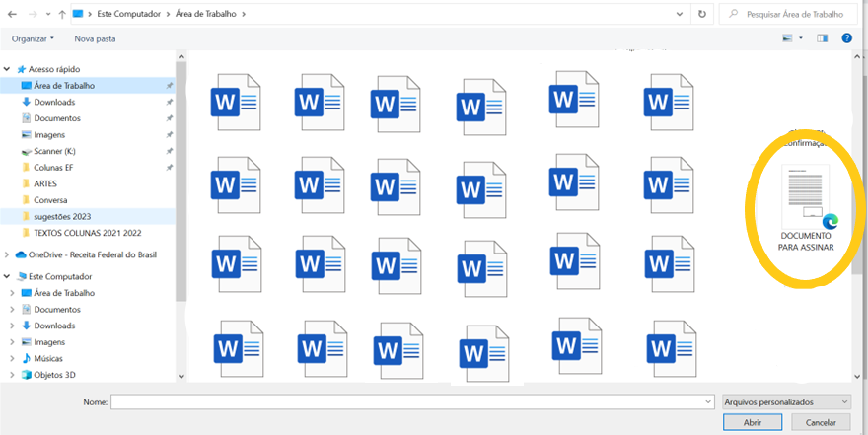Go up one folder level with up arrow
The width and height of the screenshot is (868, 435).
pos(63,15)
